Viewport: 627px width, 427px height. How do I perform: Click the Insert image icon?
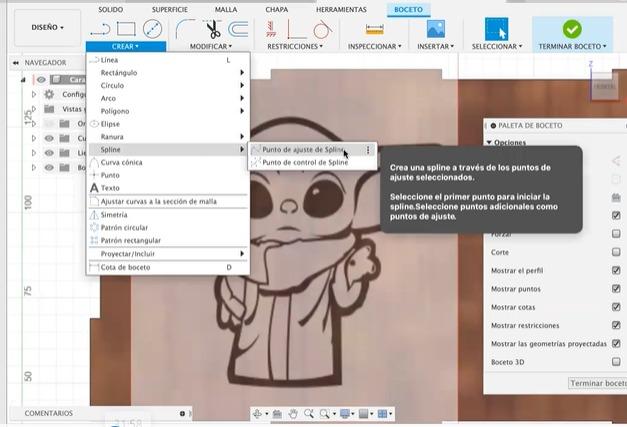coord(435,29)
